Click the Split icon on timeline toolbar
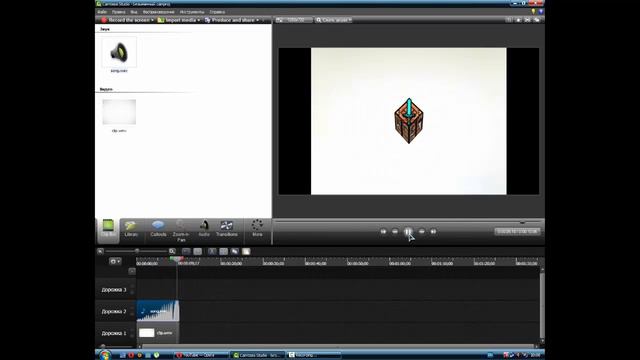This screenshot has width=640, height=360. [x=223, y=251]
